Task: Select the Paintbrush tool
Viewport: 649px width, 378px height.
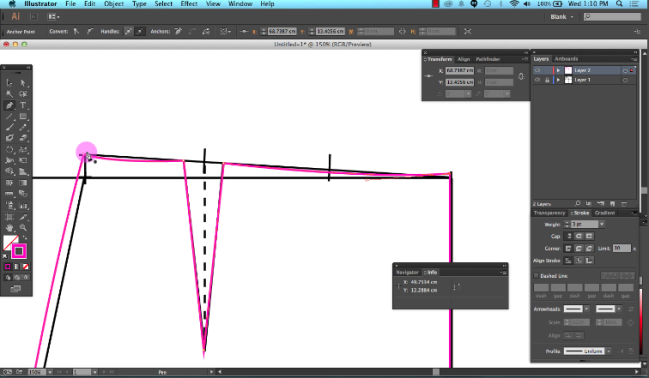Action: click(x=10, y=128)
